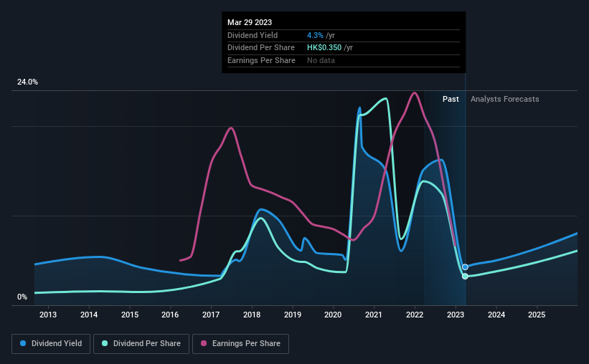Click the 2023 x-axis label
The width and height of the screenshot is (589, 364).
456,315
